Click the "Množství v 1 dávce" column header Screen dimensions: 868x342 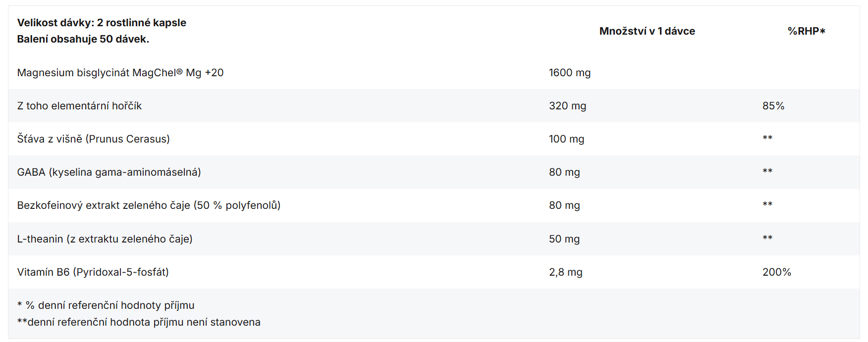pyautogui.click(x=647, y=31)
